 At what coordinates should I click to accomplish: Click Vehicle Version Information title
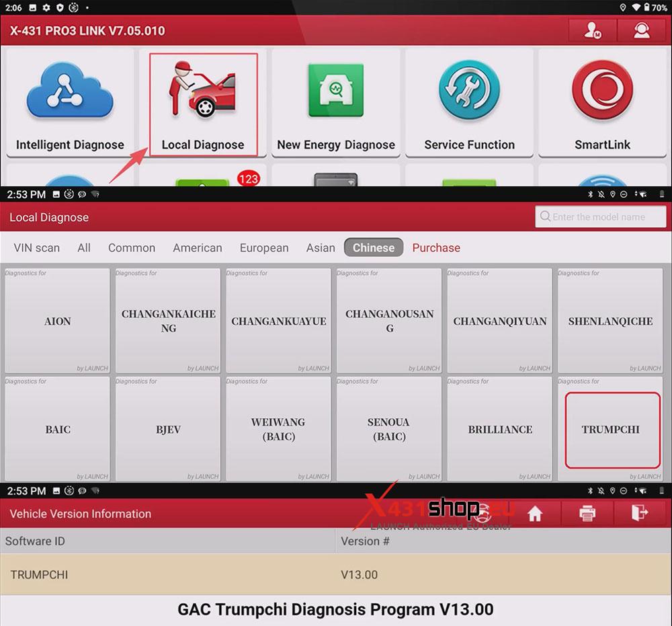pyautogui.click(x=80, y=514)
